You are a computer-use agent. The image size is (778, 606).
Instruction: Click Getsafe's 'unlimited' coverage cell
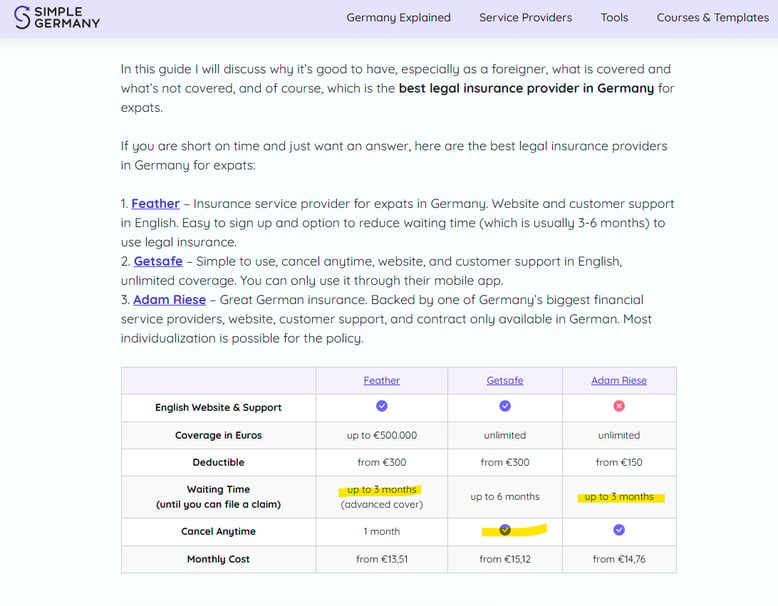click(505, 435)
